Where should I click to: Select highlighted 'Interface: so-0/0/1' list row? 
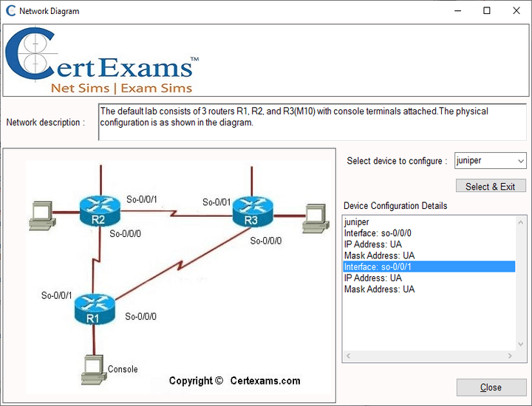[x=429, y=266]
